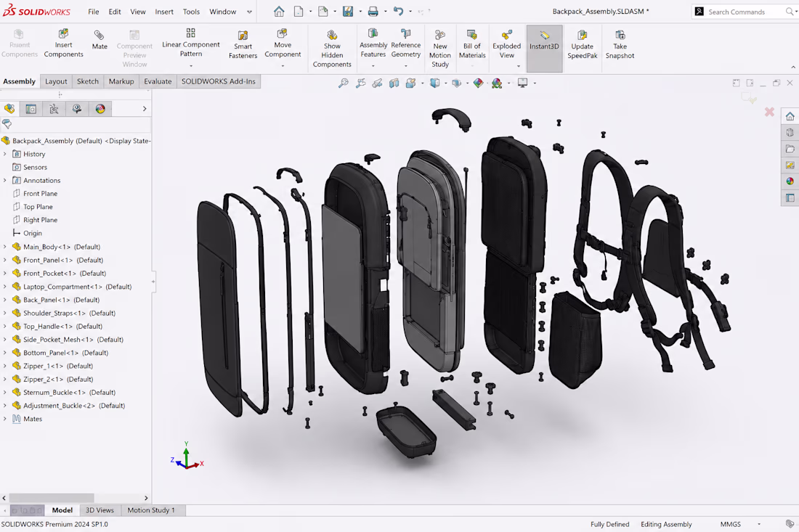Select the Smart Fasteners icon
Viewport: 799px width, 532px height.
(243, 35)
